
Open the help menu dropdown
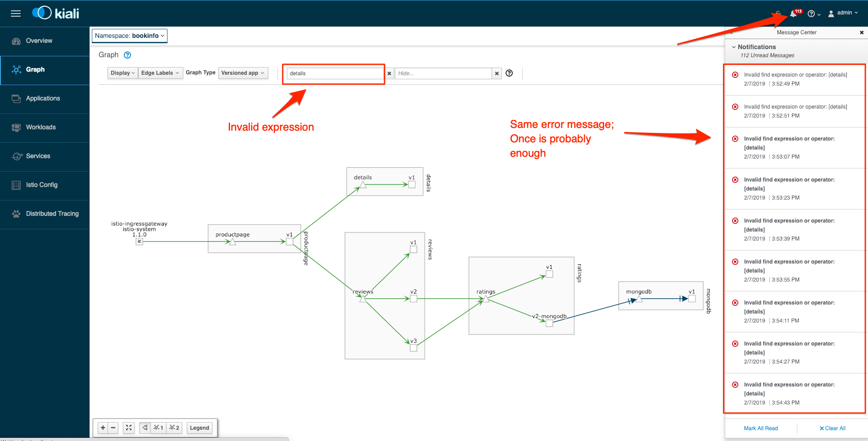[814, 14]
